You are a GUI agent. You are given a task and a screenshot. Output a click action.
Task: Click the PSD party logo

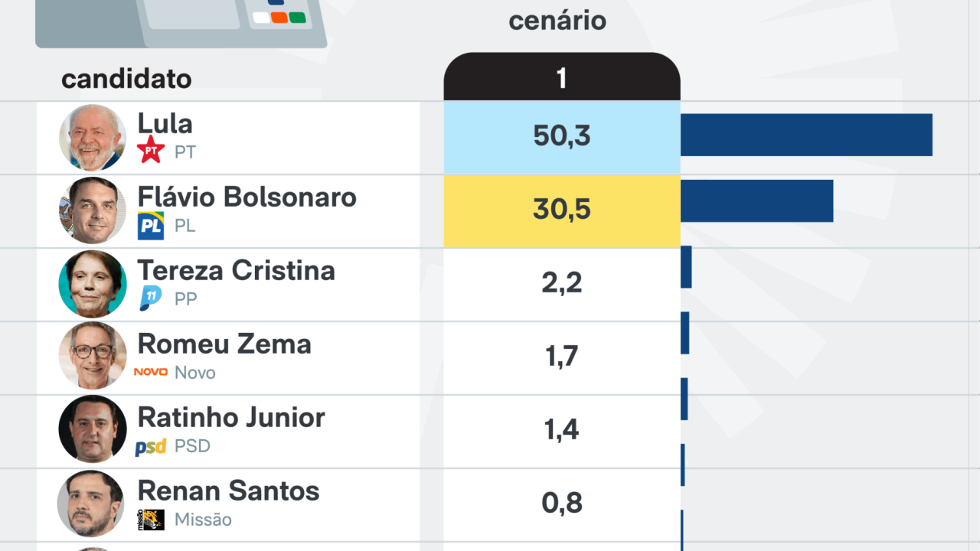click(x=151, y=447)
